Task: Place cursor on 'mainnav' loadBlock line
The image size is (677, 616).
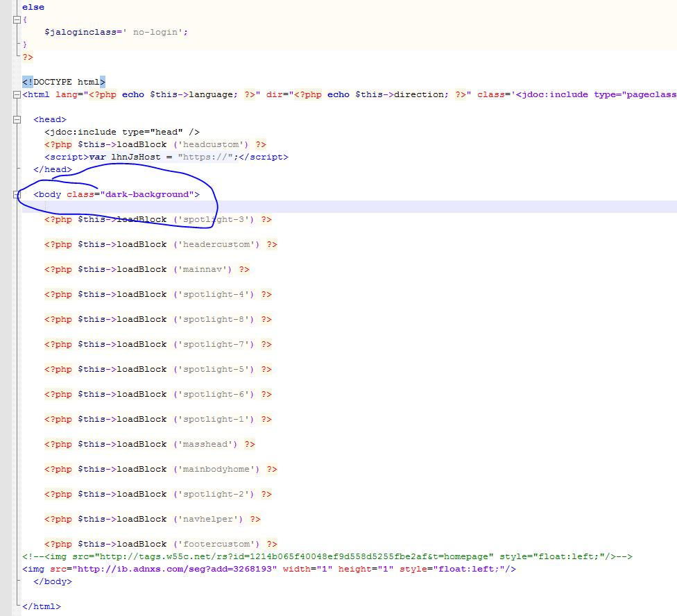Action: [x=147, y=269]
